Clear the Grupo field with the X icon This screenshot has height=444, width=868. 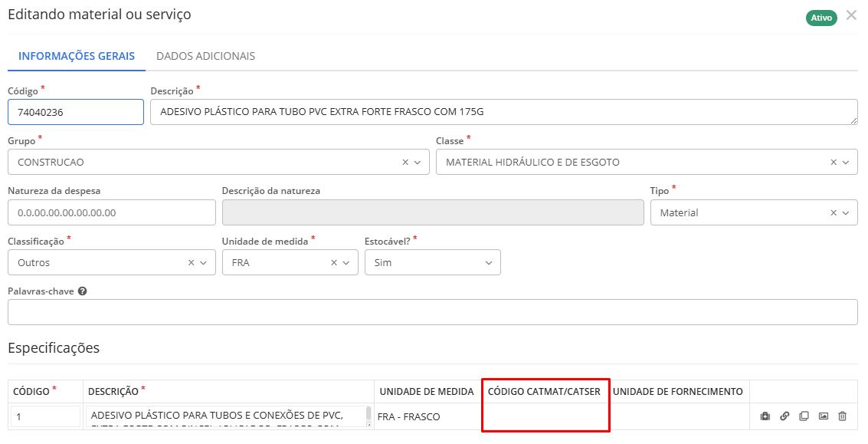[406, 162]
